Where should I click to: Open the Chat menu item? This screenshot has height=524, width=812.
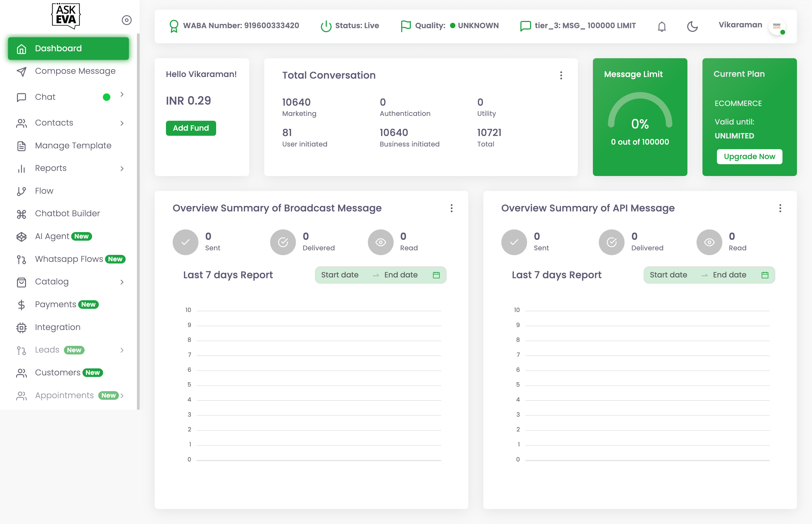(x=45, y=97)
